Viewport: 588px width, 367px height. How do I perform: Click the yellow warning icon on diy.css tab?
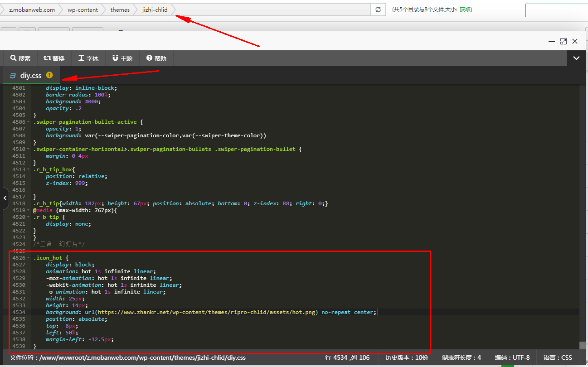pyautogui.click(x=49, y=75)
